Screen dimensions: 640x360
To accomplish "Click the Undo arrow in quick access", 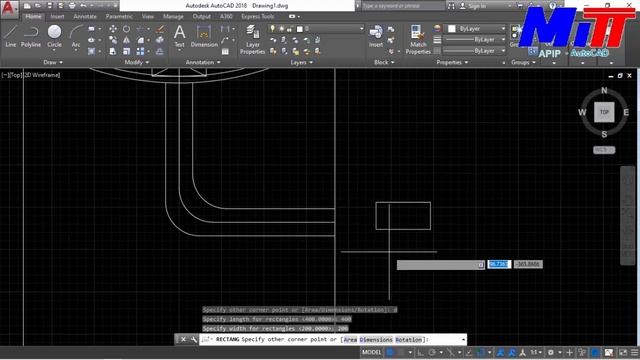I will [x=83, y=6].
